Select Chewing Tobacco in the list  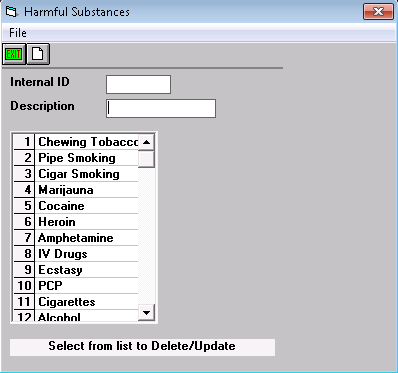tap(87, 142)
